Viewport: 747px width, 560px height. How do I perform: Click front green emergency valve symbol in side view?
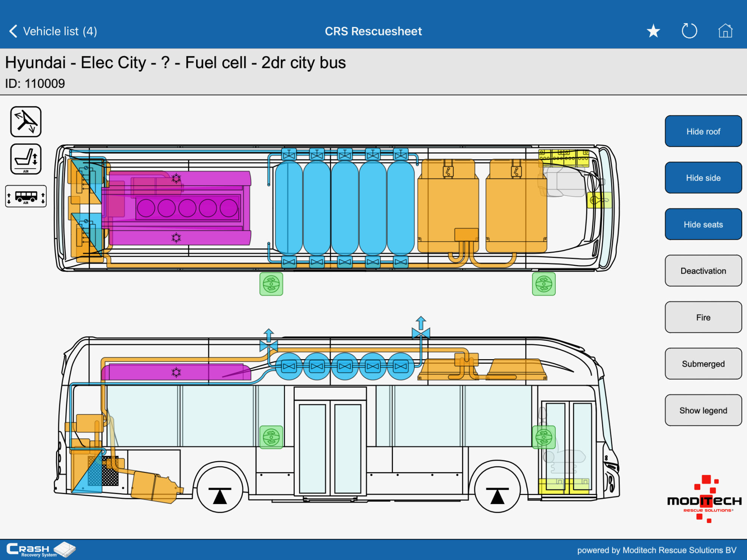tap(544, 437)
